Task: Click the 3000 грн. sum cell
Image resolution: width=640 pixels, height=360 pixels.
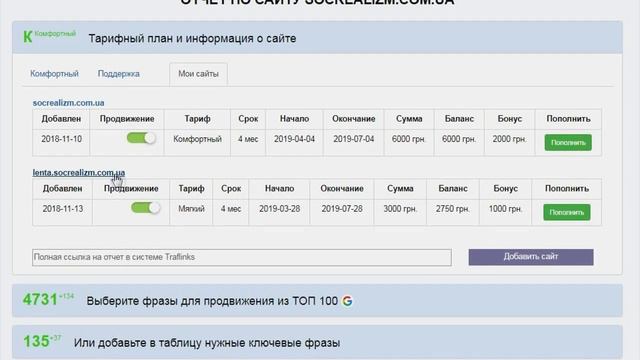Action: (400, 209)
